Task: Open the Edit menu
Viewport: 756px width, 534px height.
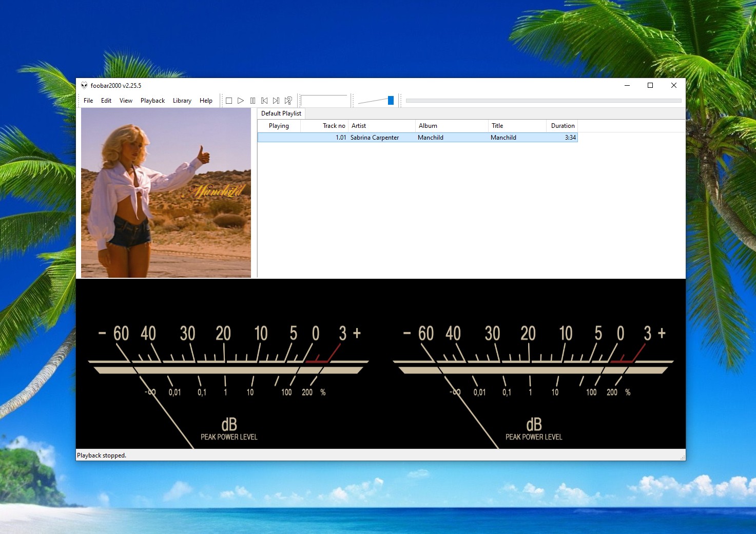Action: pyautogui.click(x=106, y=101)
